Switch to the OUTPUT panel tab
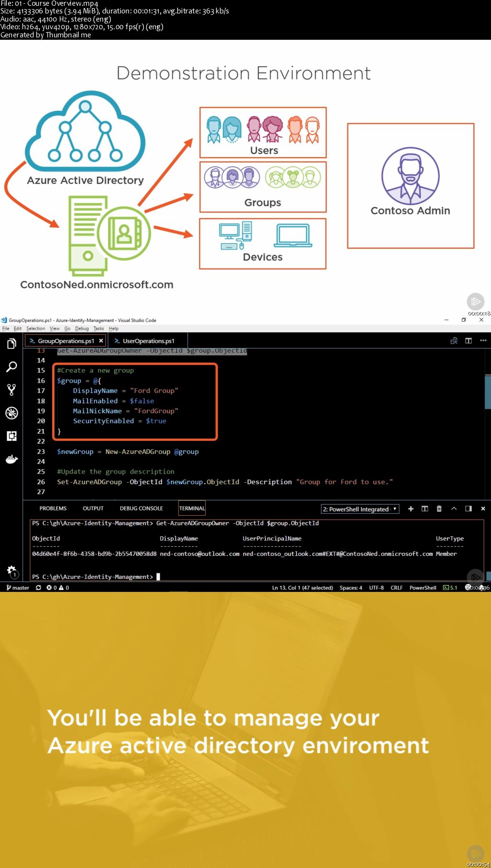This screenshot has height=868, width=491. pos(93,509)
